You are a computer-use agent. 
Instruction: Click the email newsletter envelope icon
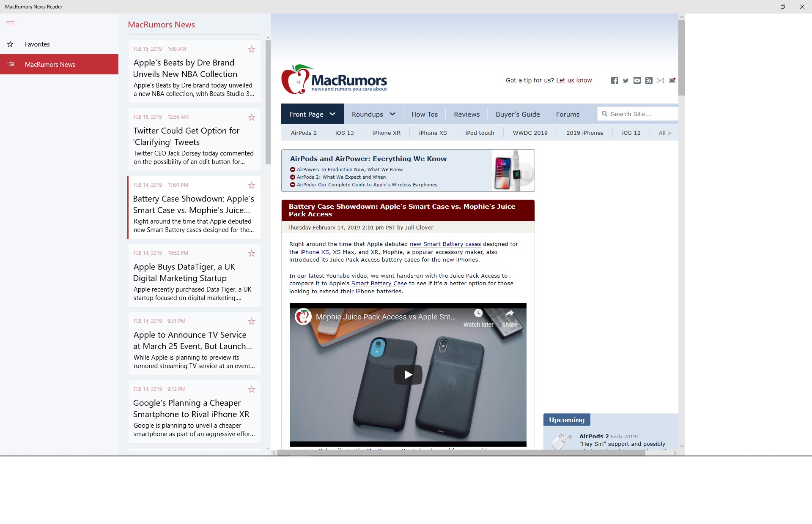click(661, 80)
